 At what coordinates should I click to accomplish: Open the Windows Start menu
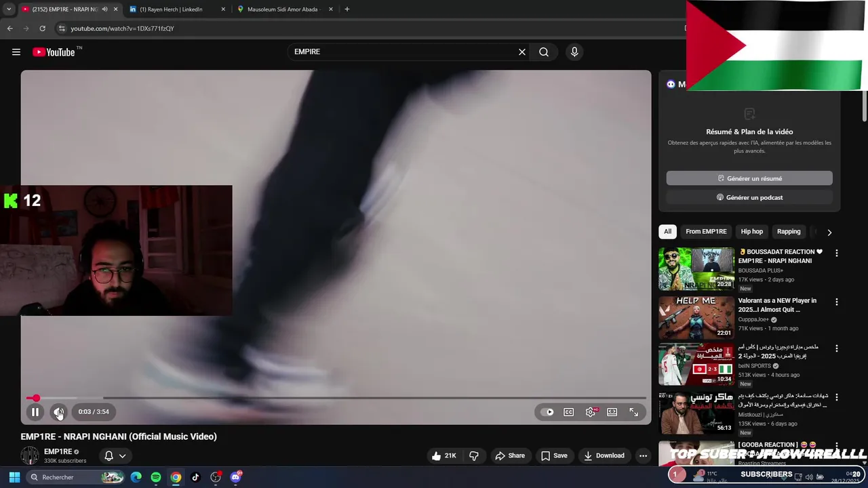[x=14, y=477]
